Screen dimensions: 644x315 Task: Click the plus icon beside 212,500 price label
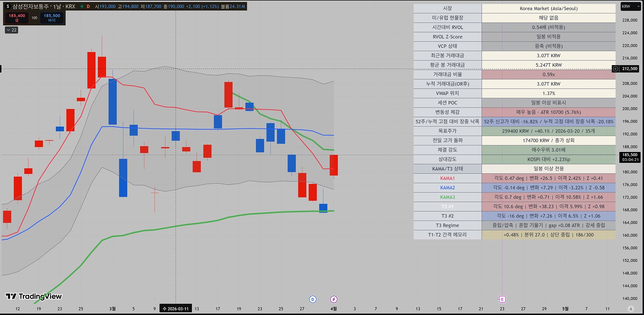coord(615,69)
